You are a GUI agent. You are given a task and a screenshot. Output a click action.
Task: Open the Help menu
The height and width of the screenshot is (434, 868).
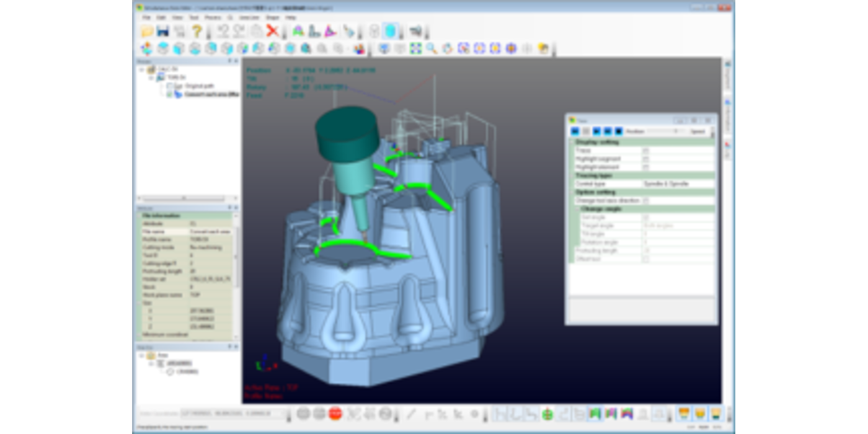pos(290,17)
